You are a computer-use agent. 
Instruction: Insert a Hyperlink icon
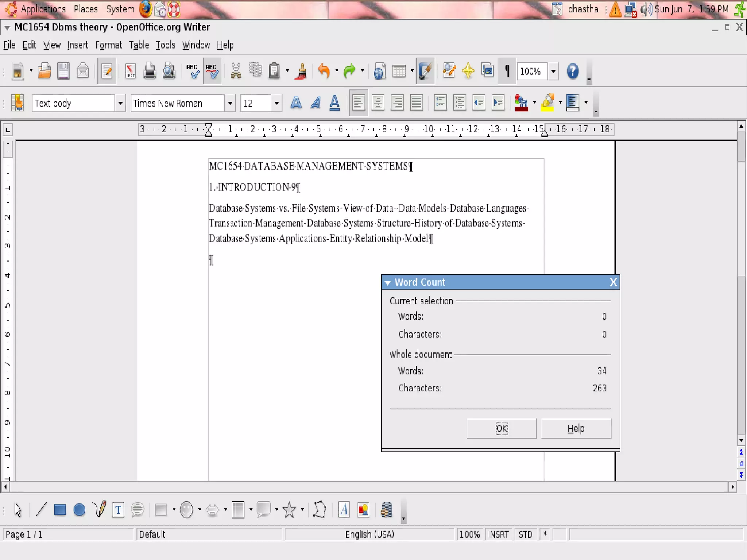click(x=379, y=71)
